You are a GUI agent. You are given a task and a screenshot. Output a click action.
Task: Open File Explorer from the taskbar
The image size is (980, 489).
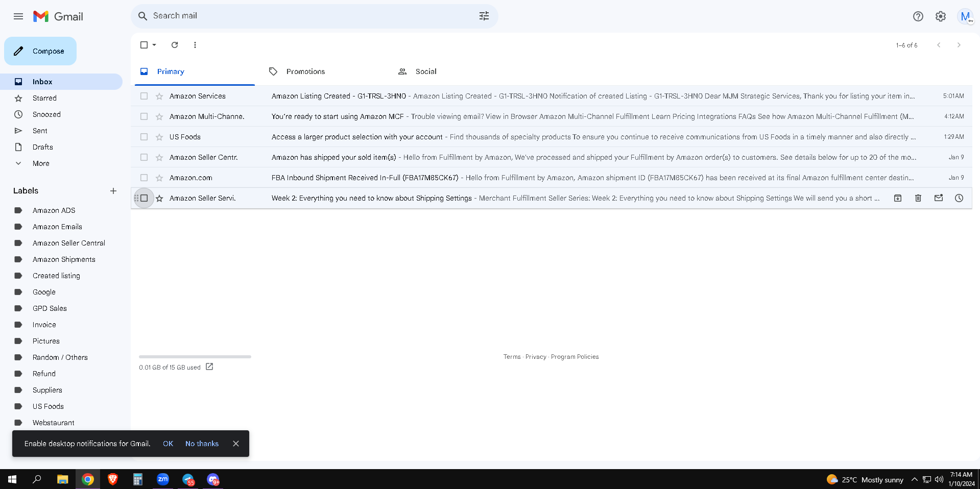63,479
